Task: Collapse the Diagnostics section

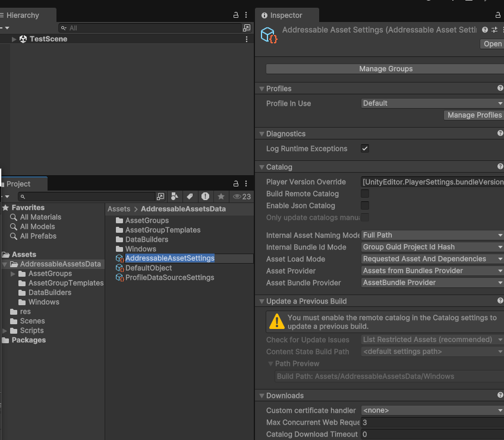Action: [x=262, y=134]
